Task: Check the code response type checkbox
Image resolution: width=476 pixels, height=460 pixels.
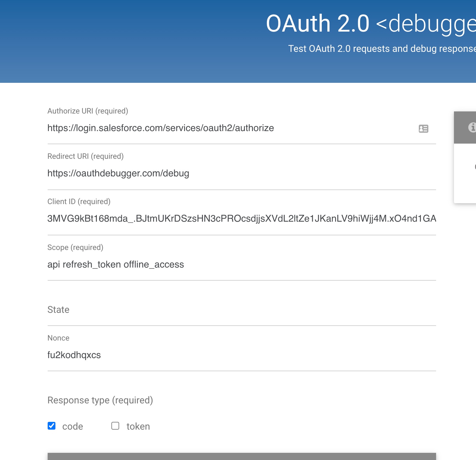Action: [x=52, y=426]
